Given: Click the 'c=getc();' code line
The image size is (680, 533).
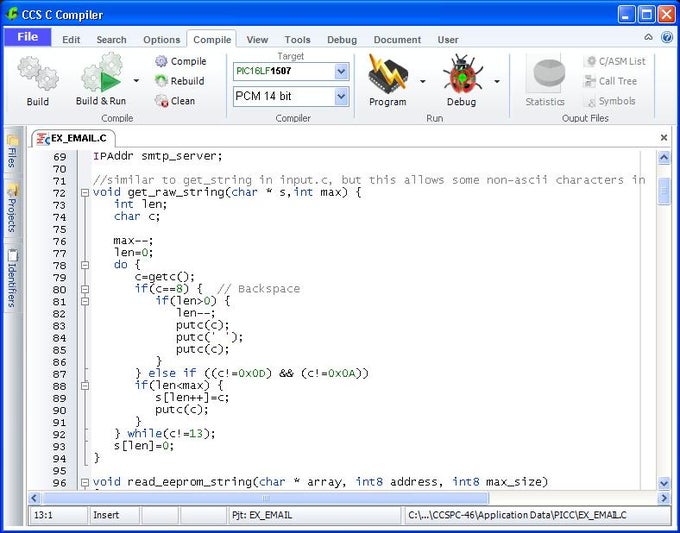Looking at the screenshot, I should click(165, 277).
